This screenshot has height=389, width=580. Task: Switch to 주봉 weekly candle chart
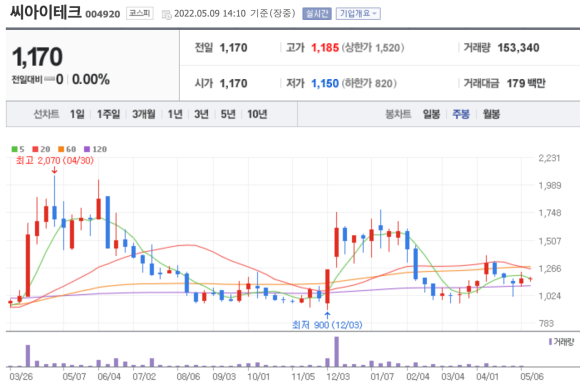461,114
